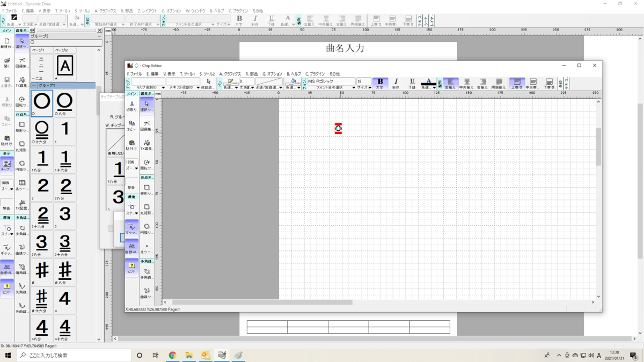Select the polygon tool in Chip Editor

coord(147,274)
